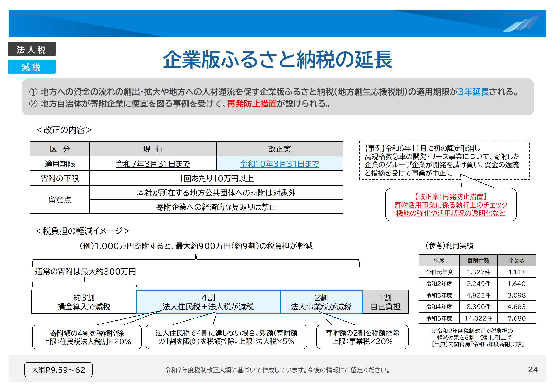Click 本社が所在する地方公共団体への寄附は対象外 cell
The width and height of the screenshot is (555, 392).
pyautogui.click(x=216, y=193)
